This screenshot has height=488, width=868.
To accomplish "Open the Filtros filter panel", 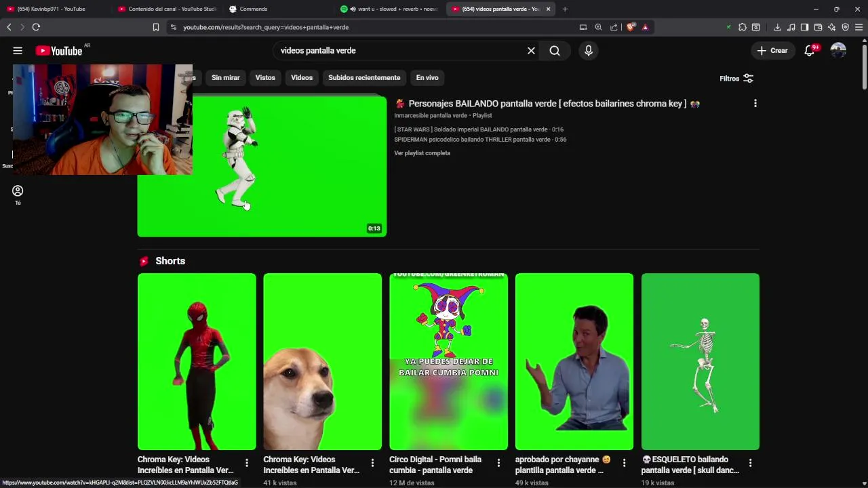I will pyautogui.click(x=736, y=79).
